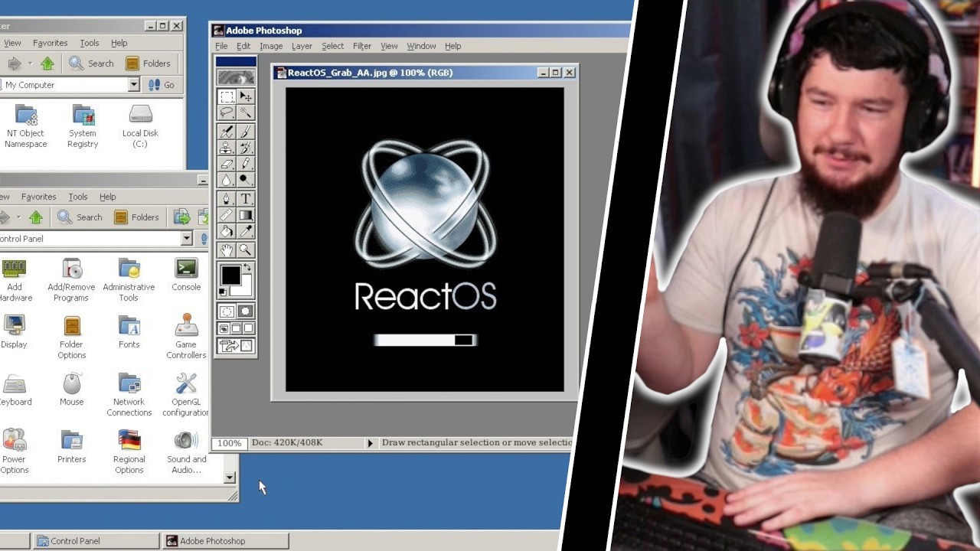Select the Dodge/Burn tool
Screen dimensions: 980x551
click(245, 179)
